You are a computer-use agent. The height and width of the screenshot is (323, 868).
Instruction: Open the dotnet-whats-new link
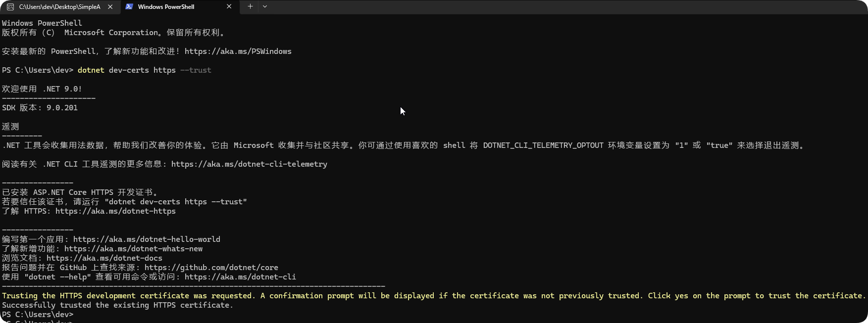(133, 249)
